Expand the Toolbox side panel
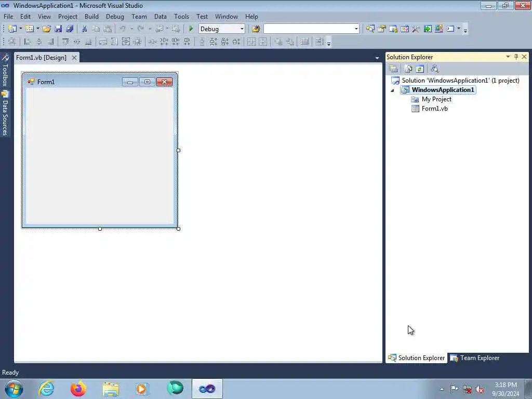Image resolution: width=532 pixels, height=399 pixels. 5,71
